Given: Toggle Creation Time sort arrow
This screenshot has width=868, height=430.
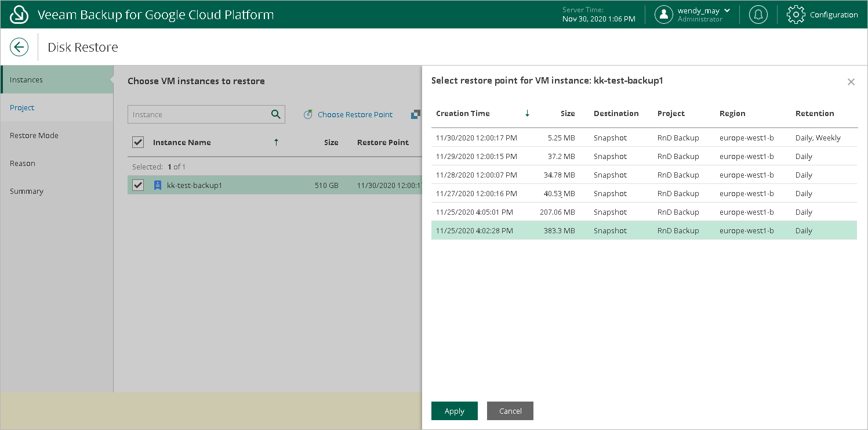Looking at the screenshot, I should [x=527, y=114].
